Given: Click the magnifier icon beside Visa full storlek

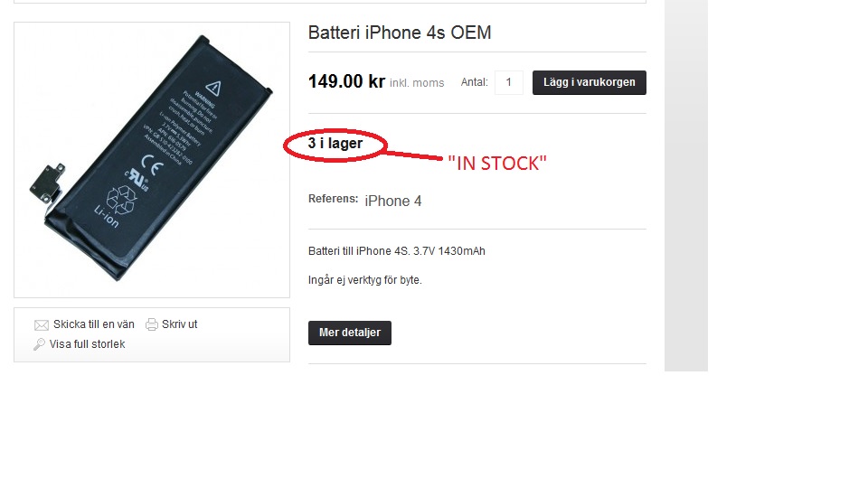Looking at the screenshot, I should tap(39, 344).
